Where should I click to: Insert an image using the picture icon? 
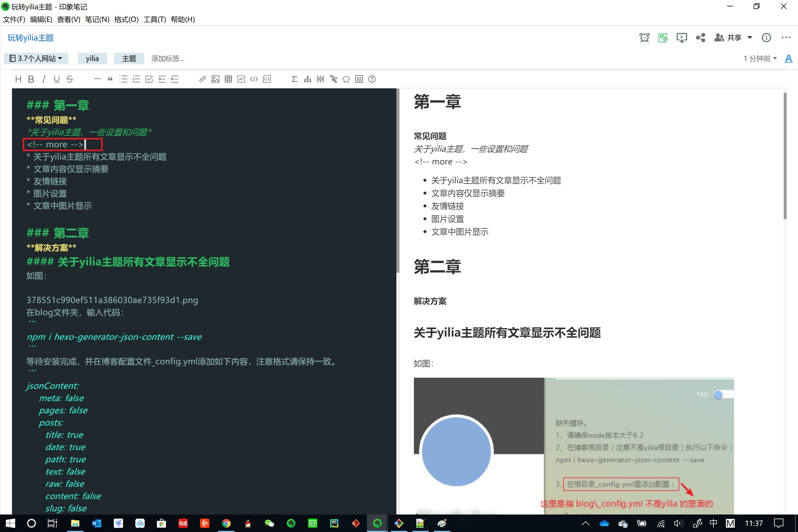point(215,79)
